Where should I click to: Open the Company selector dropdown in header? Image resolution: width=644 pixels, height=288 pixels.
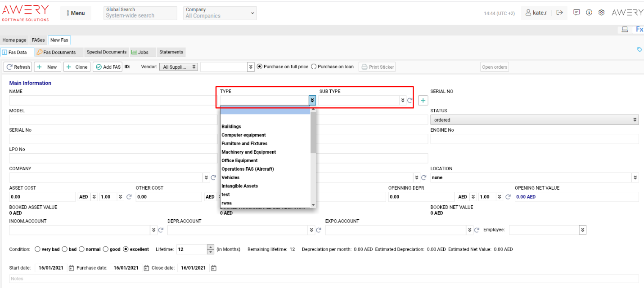pos(220,13)
